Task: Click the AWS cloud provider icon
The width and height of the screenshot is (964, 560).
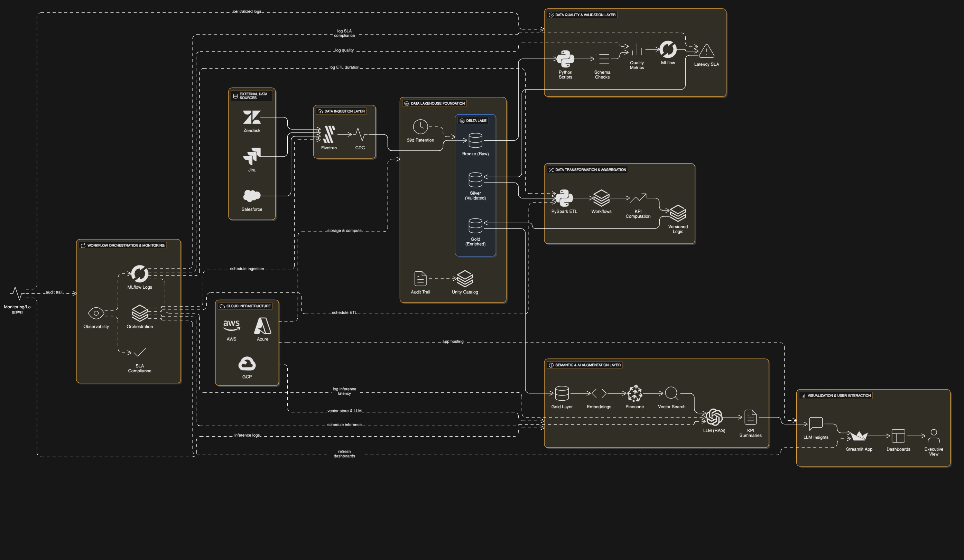Action: point(231,326)
